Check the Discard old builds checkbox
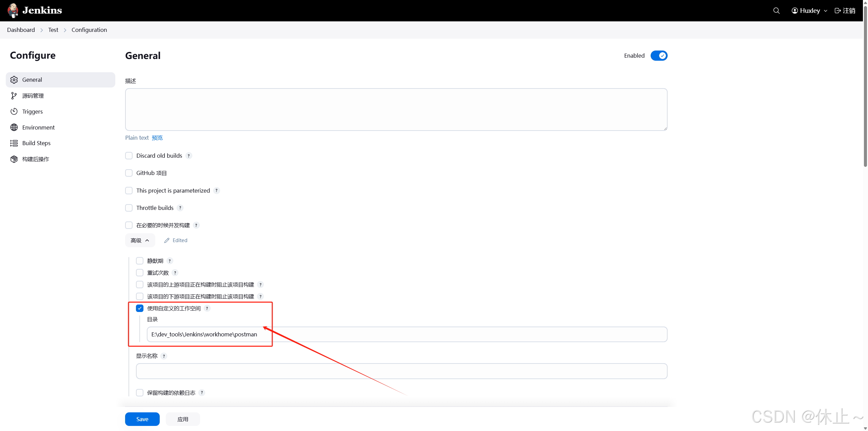 point(129,156)
